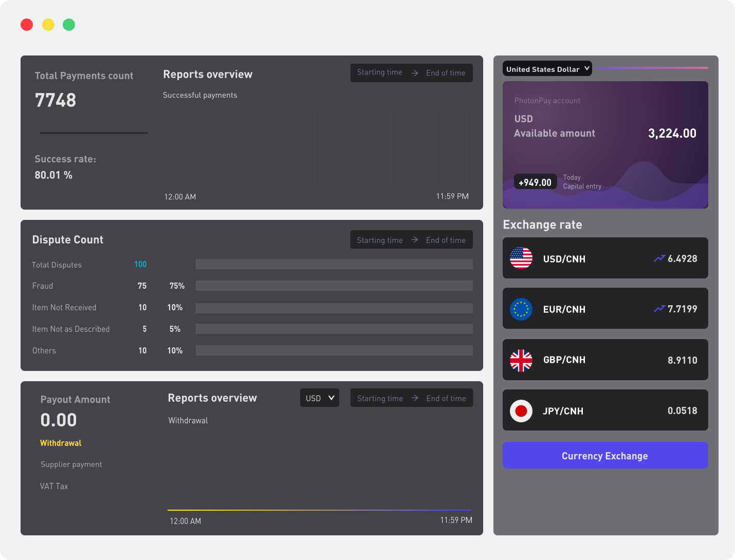Click the Fraud 75% progress bar
Screen dimensions: 735x560
pos(334,286)
